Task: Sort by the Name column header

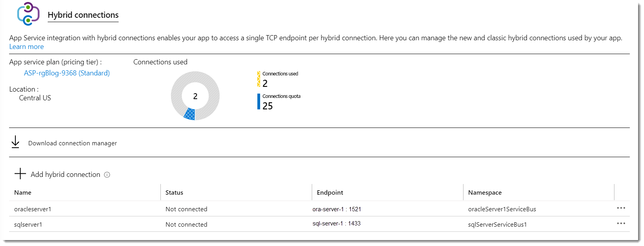Action: 23,193
